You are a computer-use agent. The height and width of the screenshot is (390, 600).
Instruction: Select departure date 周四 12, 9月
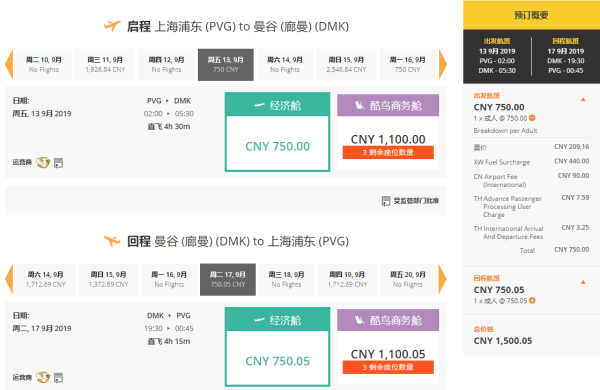coord(166,65)
